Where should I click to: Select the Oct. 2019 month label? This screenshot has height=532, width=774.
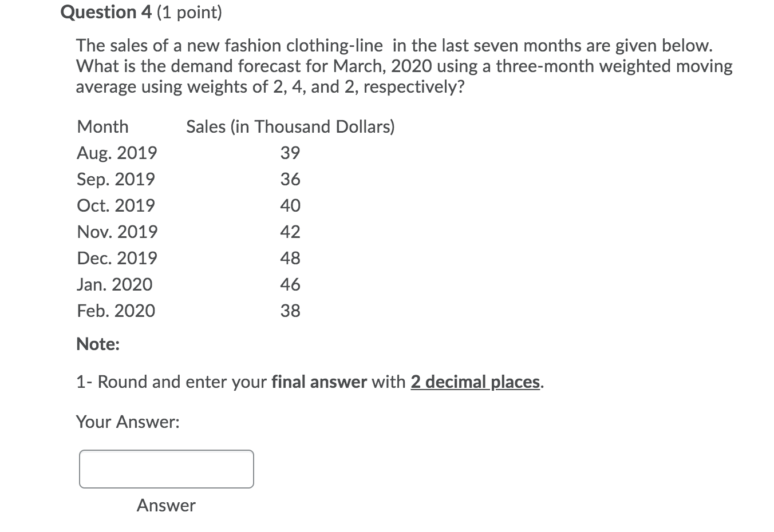tap(115, 205)
